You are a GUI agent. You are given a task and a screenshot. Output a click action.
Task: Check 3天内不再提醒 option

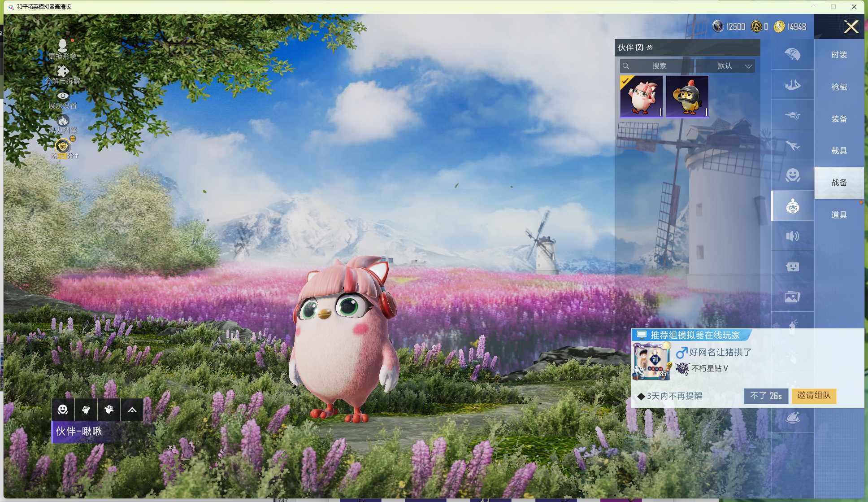641,396
